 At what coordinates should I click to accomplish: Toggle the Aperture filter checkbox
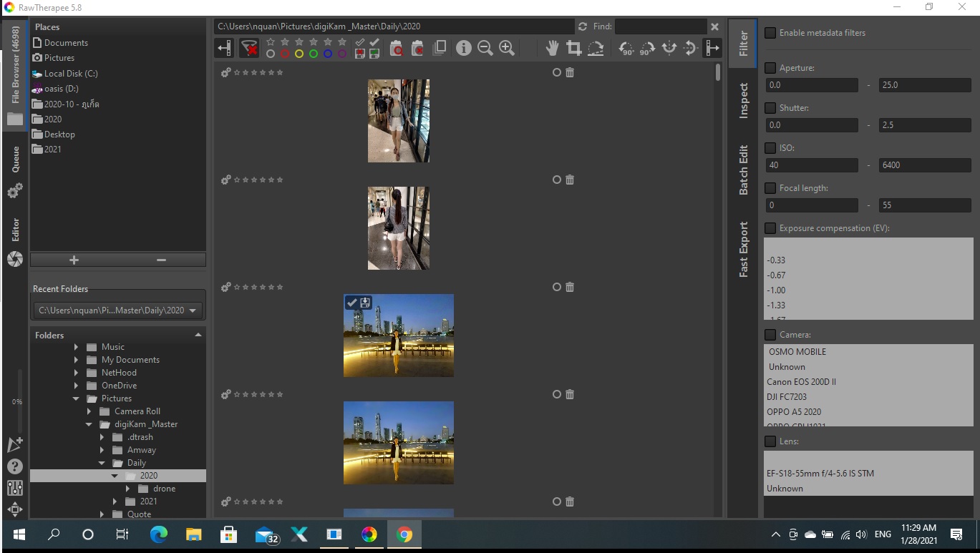770,68
